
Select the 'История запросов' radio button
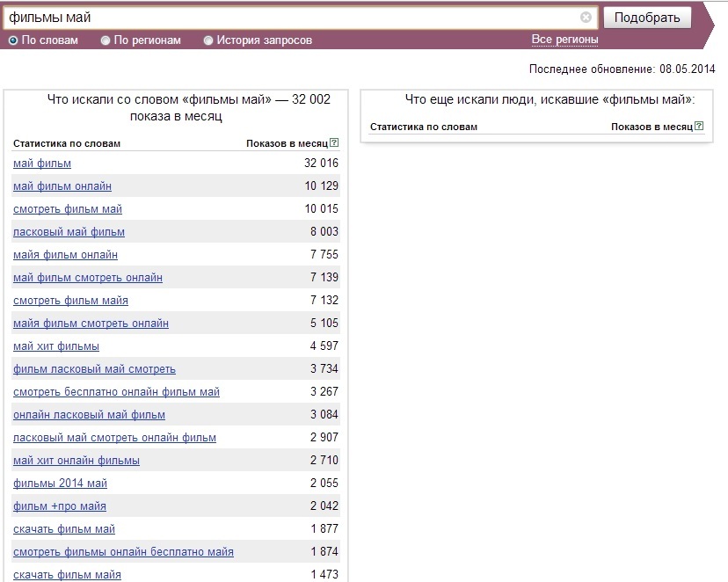pyautogui.click(x=208, y=40)
